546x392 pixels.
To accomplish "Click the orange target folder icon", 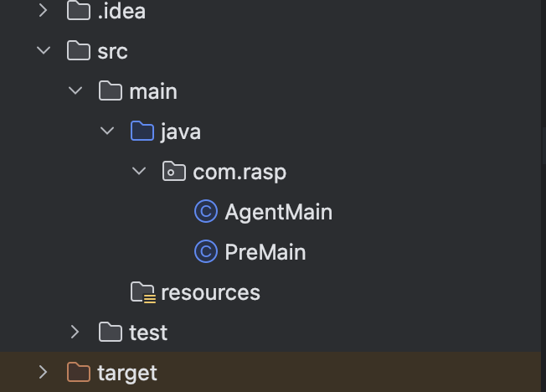I will click(x=79, y=372).
